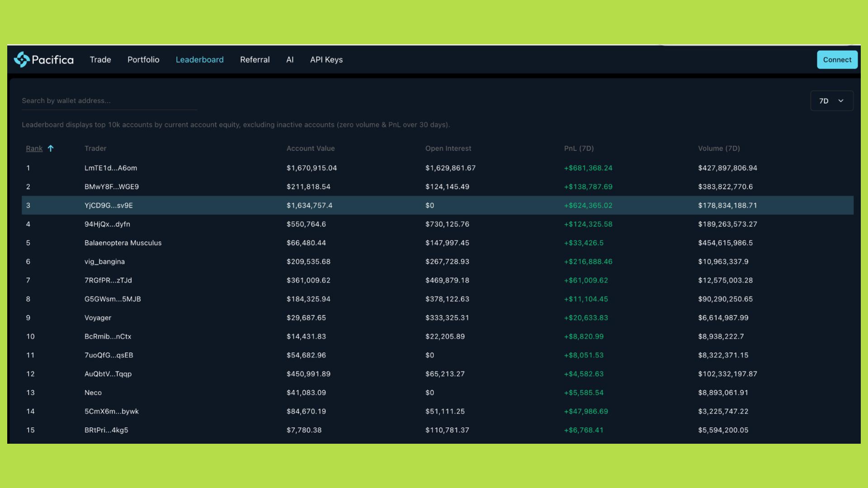Open the Trade tab
This screenshot has width=868, height=488.
tap(100, 60)
